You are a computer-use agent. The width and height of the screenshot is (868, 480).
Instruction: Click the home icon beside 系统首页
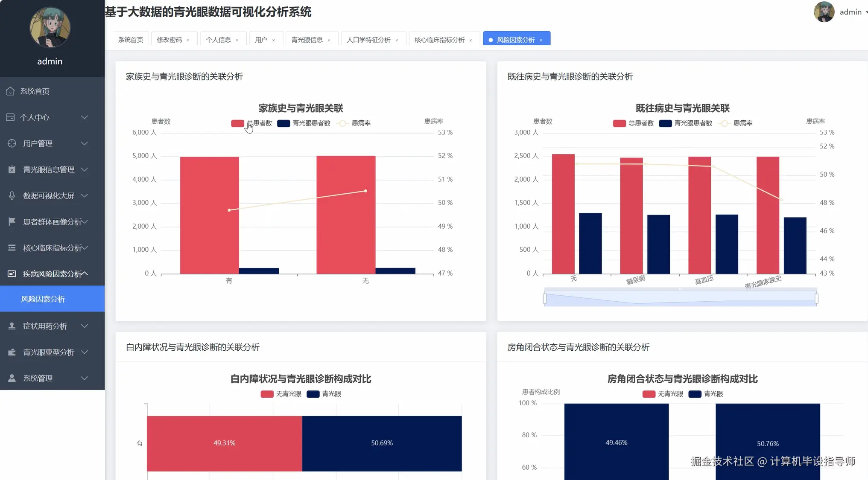pos(10,91)
